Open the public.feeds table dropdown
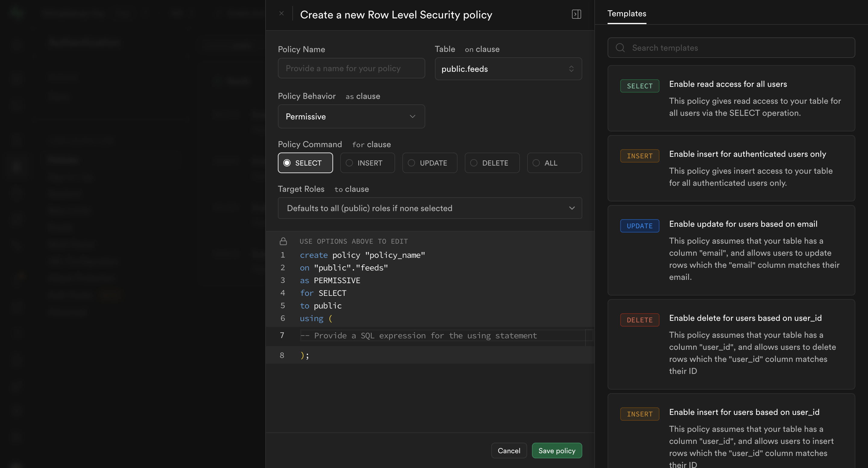This screenshot has width=868, height=468. point(508,69)
